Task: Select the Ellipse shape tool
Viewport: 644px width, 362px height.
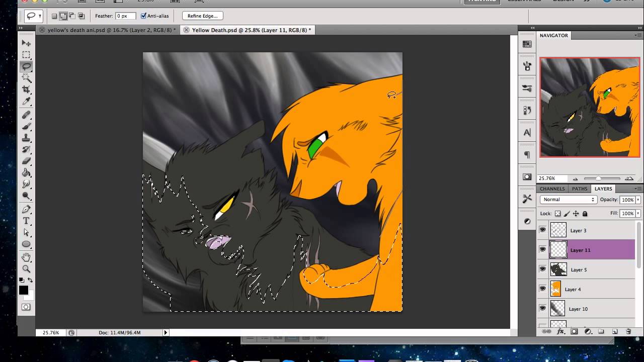Action: pyautogui.click(x=26, y=244)
